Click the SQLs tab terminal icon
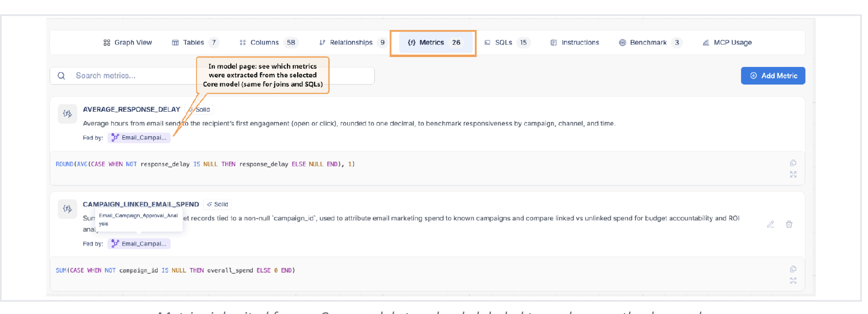 (x=488, y=43)
